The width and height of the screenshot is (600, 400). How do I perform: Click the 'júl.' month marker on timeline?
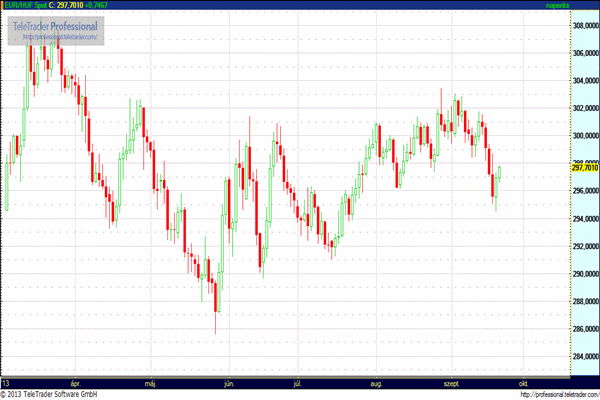coord(297,382)
